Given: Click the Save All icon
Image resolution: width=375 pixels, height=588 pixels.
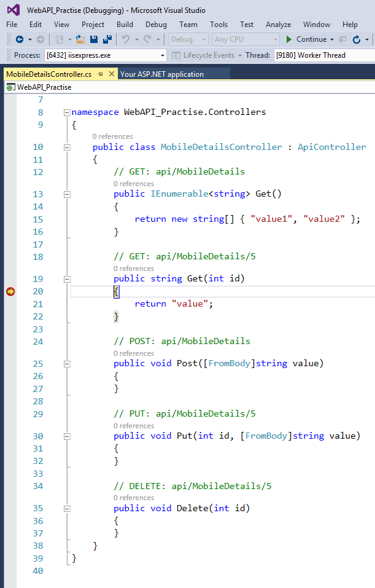Looking at the screenshot, I should point(108,39).
